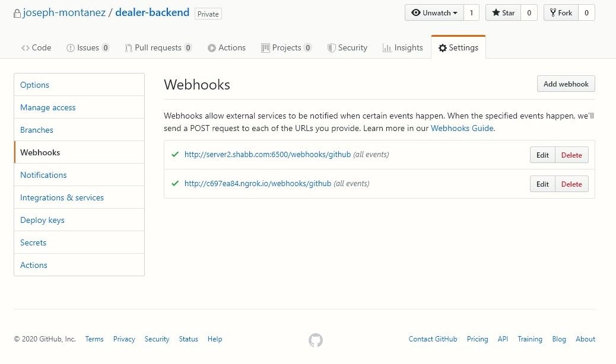Open the Projects tab

tap(287, 48)
